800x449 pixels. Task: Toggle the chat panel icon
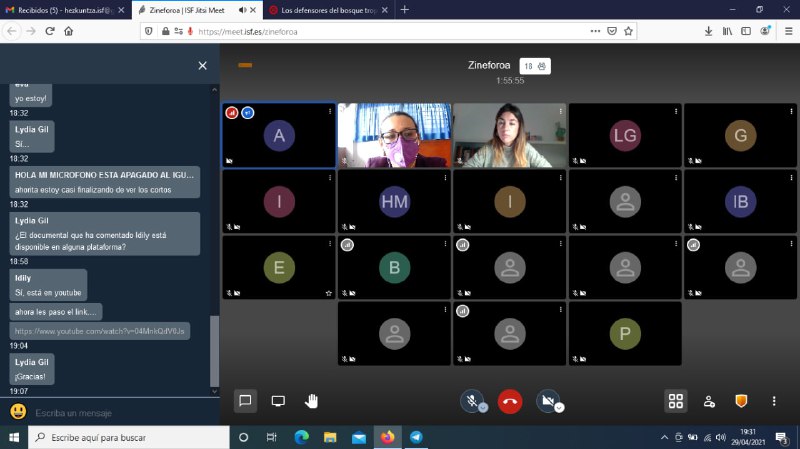coord(244,401)
